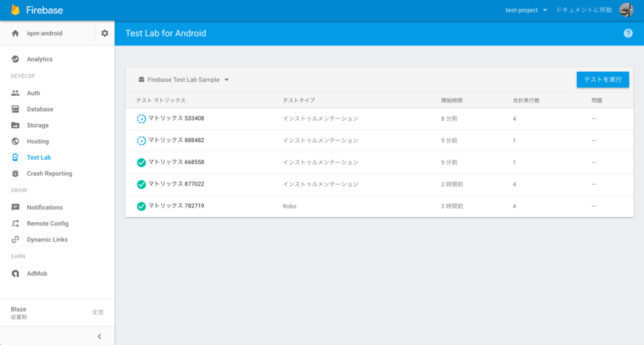Screen dimensions: 644x345
Task: Go to Remote Config in sidebar
Action: [x=48, y=224]
